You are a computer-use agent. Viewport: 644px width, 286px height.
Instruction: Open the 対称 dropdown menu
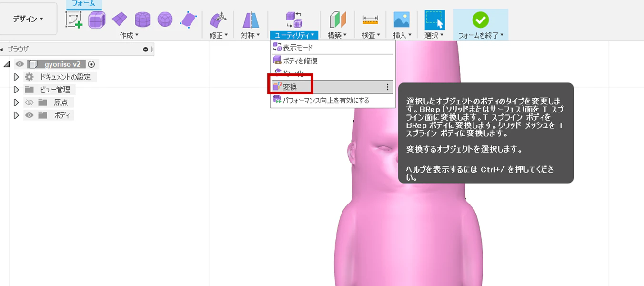251,35
